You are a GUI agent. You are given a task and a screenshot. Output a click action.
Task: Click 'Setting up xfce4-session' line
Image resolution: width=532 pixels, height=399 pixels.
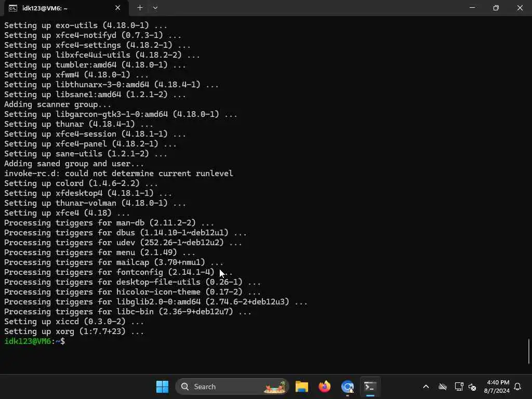95,135
